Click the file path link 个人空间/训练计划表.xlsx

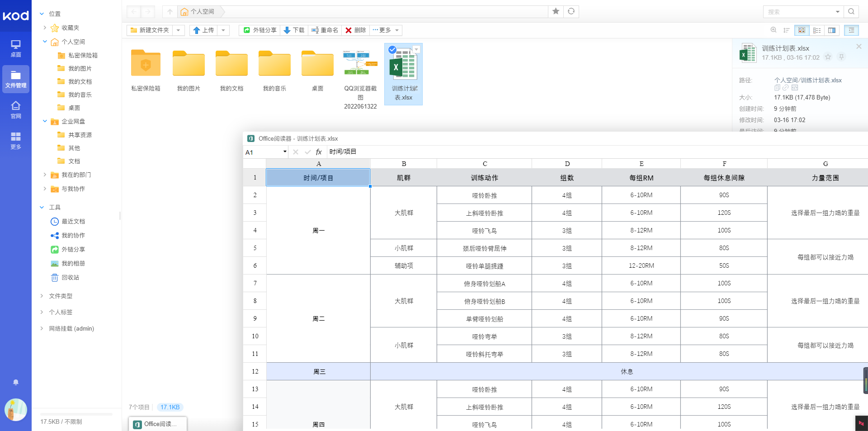click(x=808, y=81)
